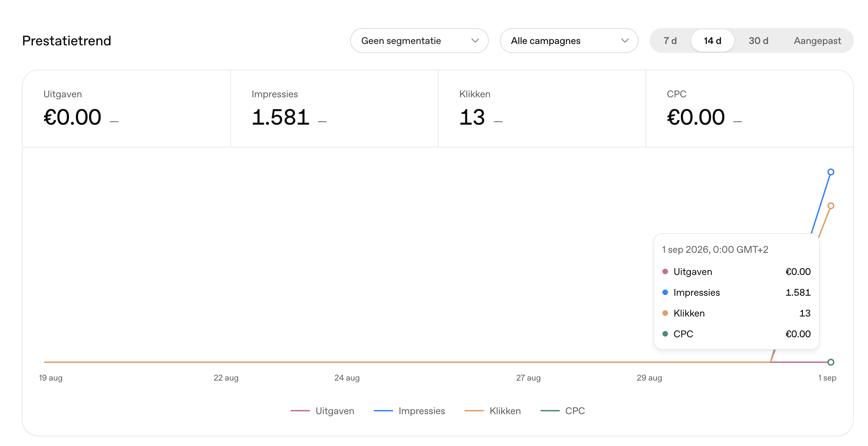The width and height of the screenshot is (868, 446).
Task: Click the CPC row in tooltip
Action: point(736,334)
